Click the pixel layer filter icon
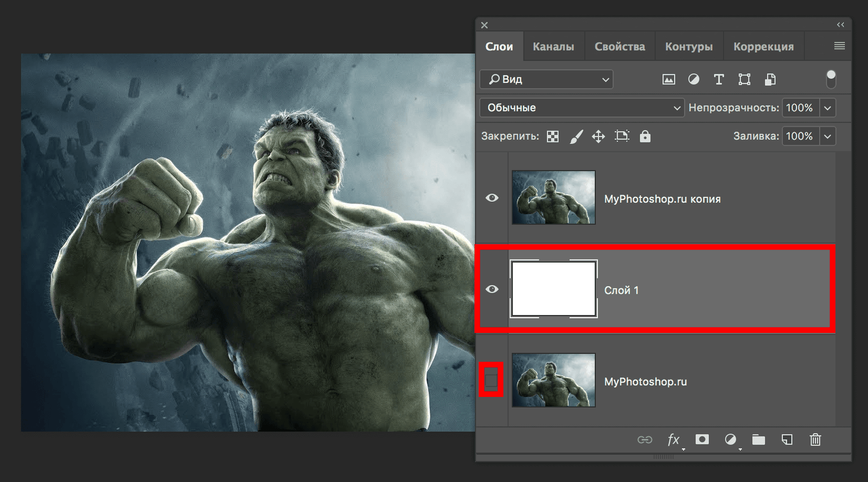868x482 pixels. click(668, 80)
